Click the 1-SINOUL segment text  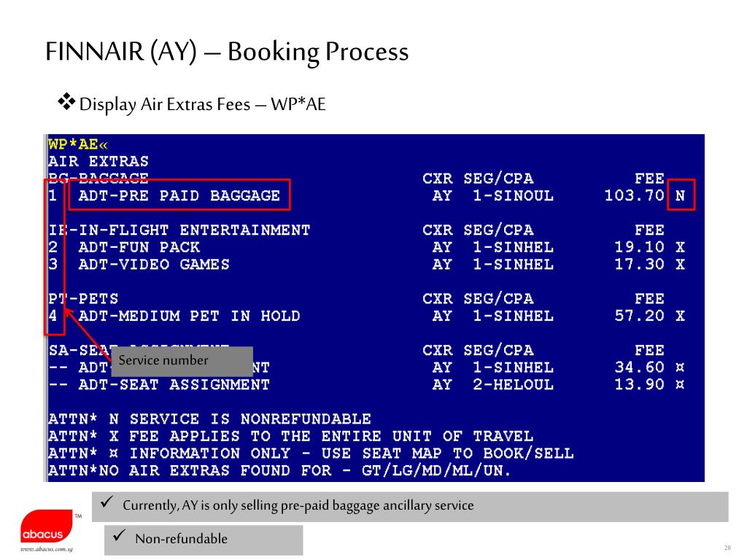(x=513, y=195)
